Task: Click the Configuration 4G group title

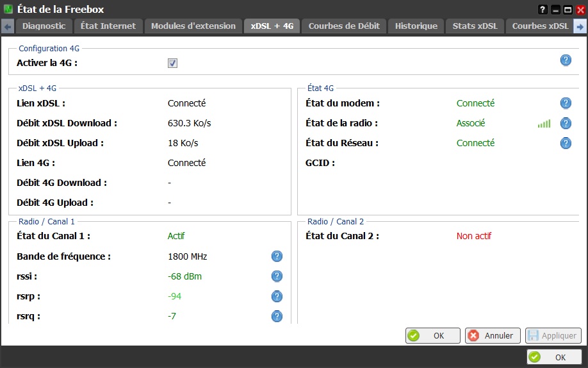Action: tap(49, 49)
